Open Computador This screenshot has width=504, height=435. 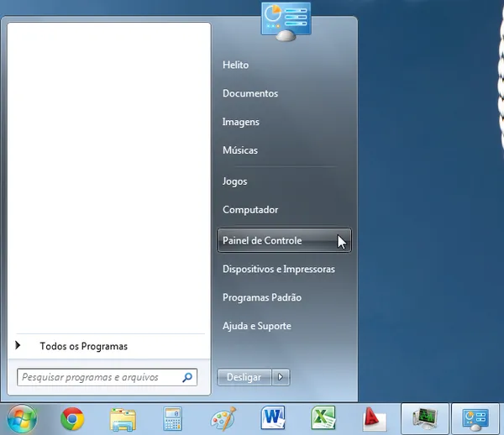[x=250, y=210]
